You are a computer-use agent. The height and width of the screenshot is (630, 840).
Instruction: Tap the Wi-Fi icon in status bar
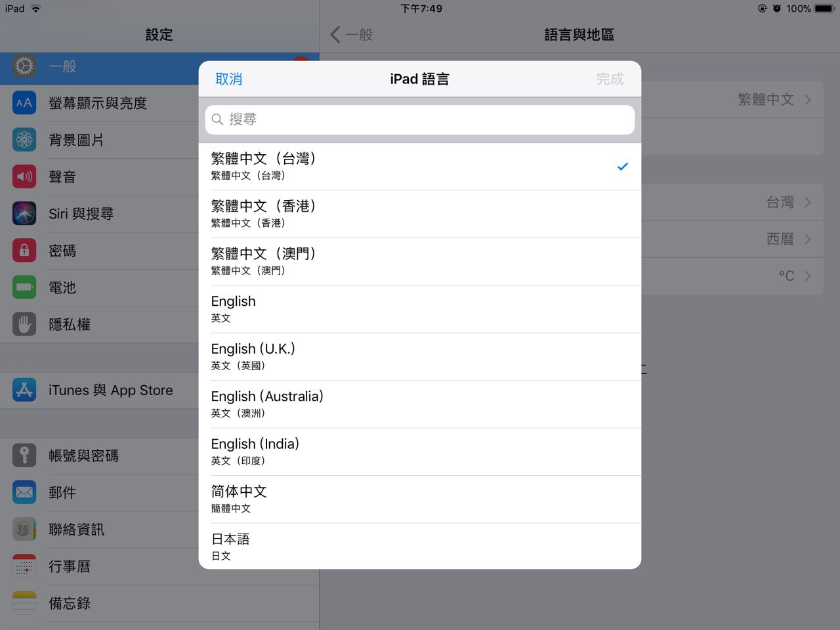click(x=35, y=9)
